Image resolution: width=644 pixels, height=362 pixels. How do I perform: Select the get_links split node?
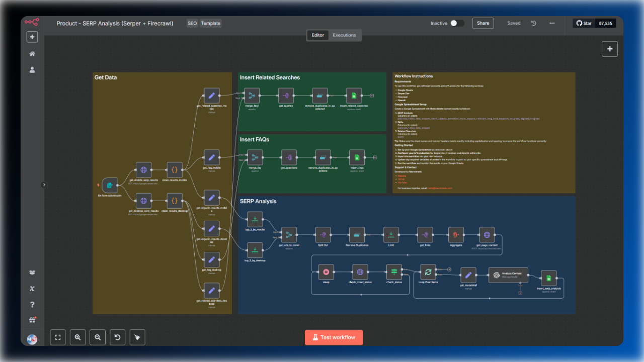click(x=425, y=235)
